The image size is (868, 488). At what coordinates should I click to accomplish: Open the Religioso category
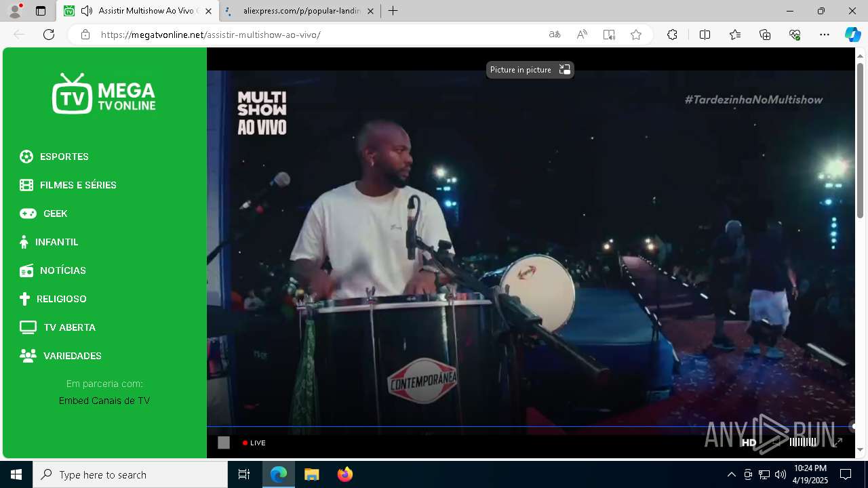tap(53, 299)
